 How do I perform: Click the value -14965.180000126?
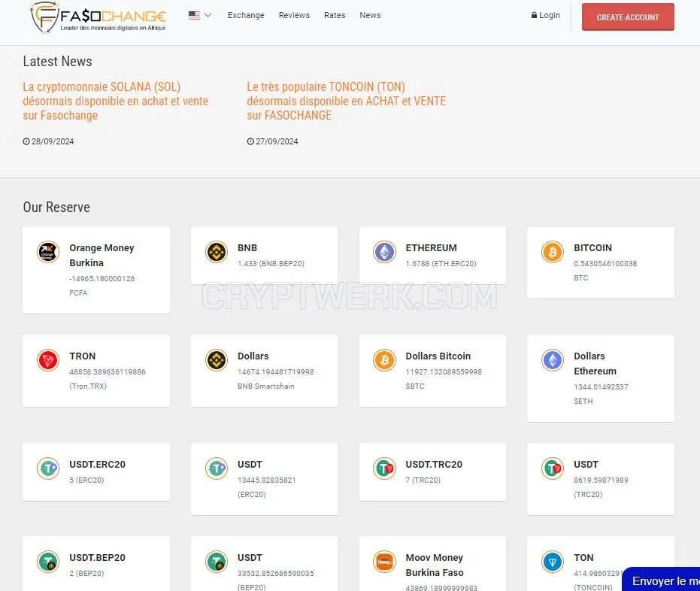coord(102,278)
